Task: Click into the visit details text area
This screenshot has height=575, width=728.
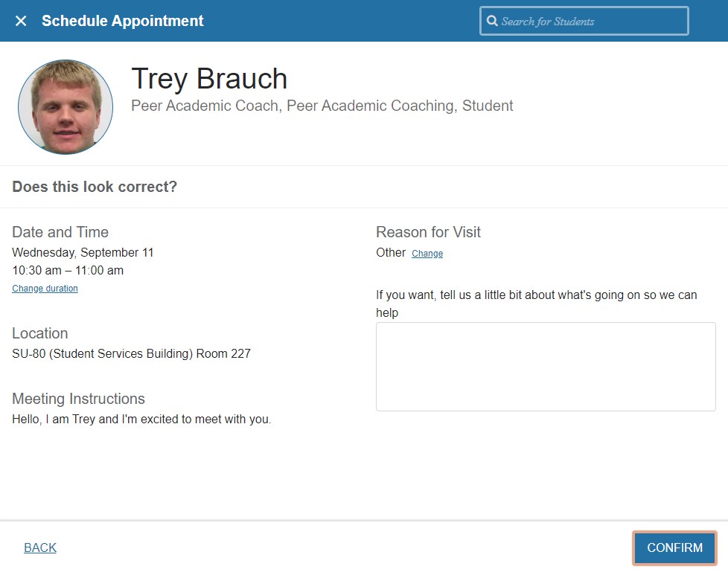Action: pyautogui.click(x=546, y=366)
